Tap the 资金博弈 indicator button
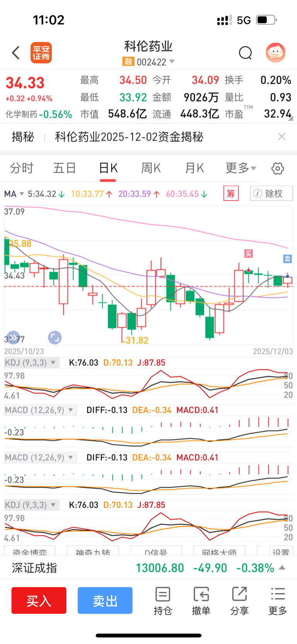297x644 pixels. coord(30,551)
